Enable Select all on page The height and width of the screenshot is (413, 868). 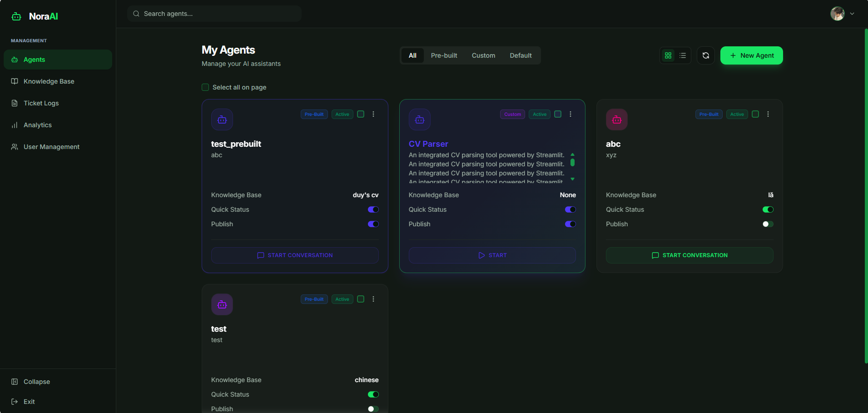(x=205, y=87)
